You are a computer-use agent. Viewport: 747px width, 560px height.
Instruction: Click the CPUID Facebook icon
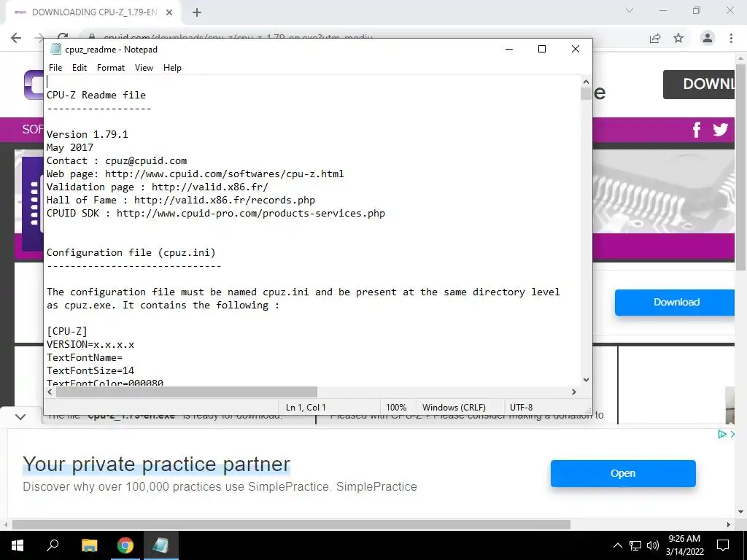click(x=697, y=130)
